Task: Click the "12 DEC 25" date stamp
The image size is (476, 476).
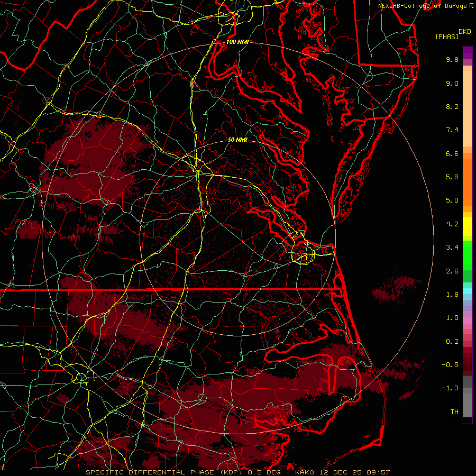Action: click(342, 472)
